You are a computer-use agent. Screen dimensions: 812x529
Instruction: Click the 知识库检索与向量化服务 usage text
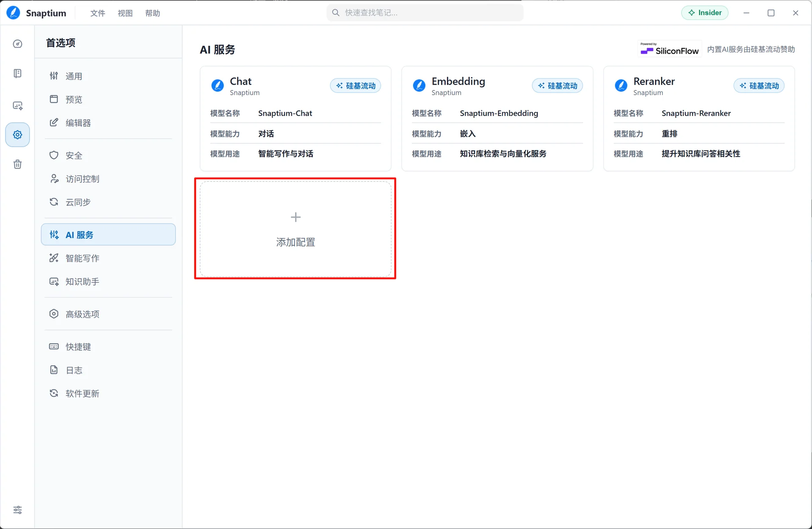[x=503, y=154]
